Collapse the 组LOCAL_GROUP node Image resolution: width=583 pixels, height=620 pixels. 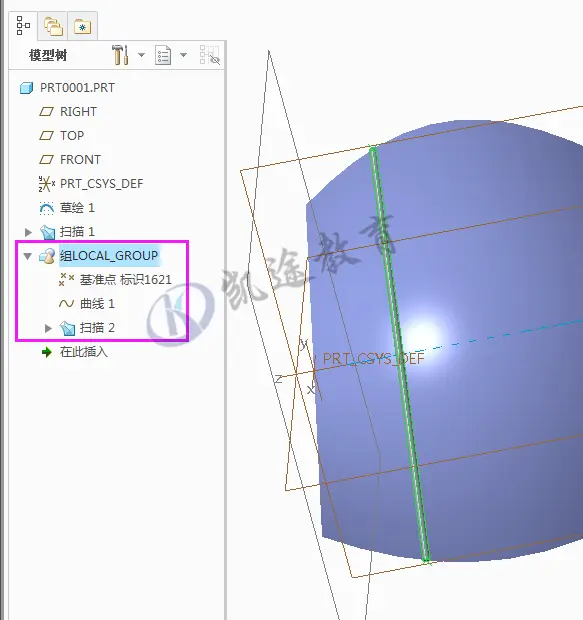(x=28, y=256)
